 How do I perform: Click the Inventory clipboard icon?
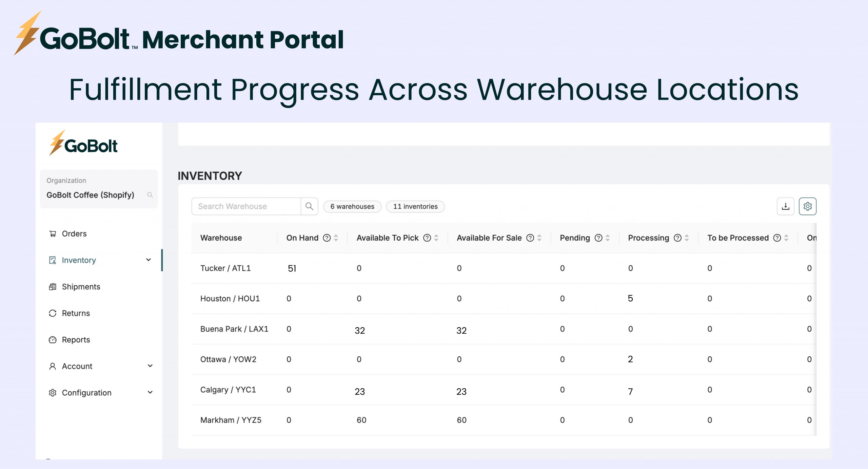coord(53,260)
